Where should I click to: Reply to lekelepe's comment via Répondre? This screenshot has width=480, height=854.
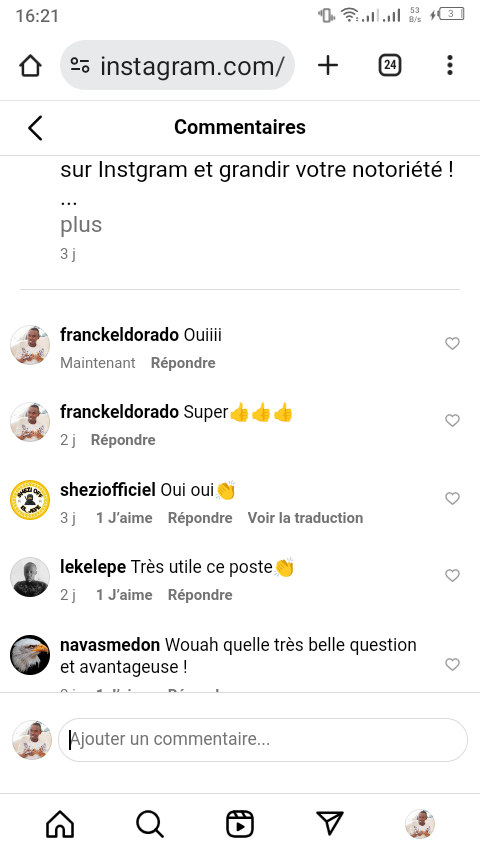click(x=200, y=595)
